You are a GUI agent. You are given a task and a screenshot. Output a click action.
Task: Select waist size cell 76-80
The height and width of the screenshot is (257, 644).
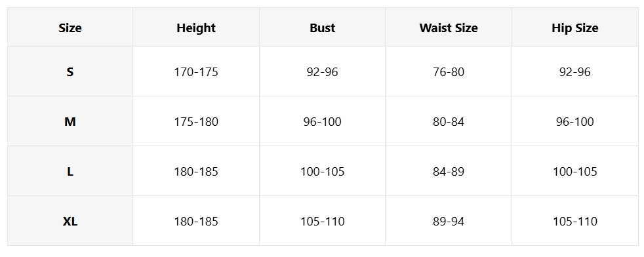point(449,72)
